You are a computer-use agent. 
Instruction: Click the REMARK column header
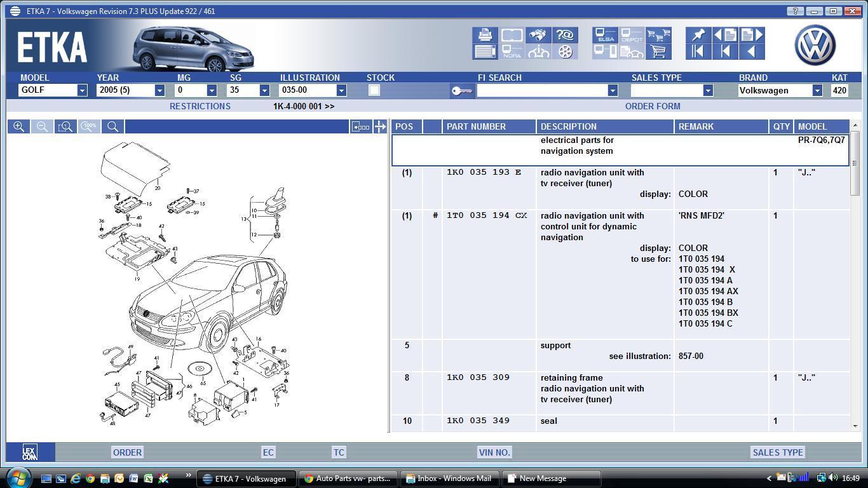(x=721, y=126)
